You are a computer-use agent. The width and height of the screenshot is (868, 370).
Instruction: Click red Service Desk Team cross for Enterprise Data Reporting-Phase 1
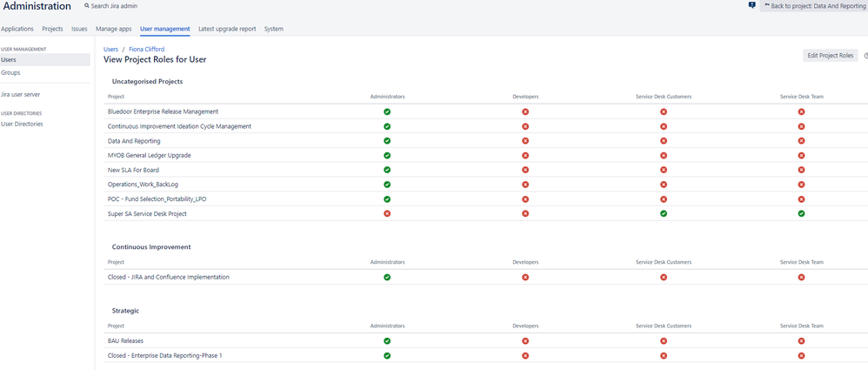tap(801, 355)
